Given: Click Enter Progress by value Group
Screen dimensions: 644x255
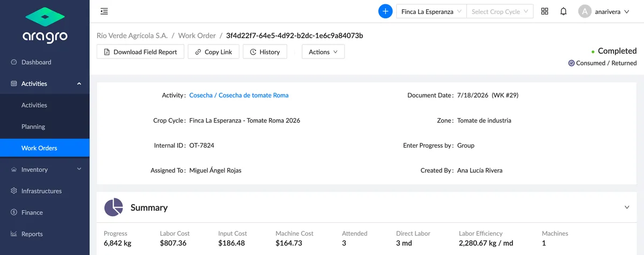Looking at the screenshot, I should pos(466,145).
